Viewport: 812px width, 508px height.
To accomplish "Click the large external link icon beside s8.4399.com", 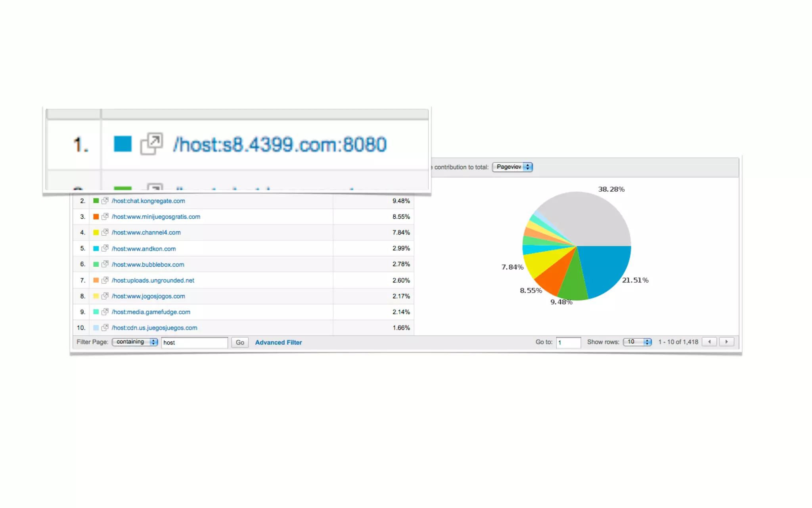I will [x=151, y=144].
